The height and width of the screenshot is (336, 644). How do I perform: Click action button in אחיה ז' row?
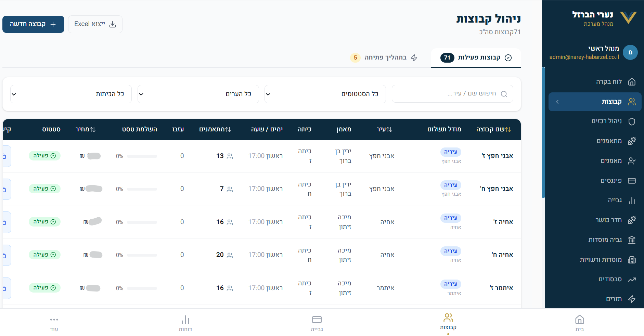coord(7,222)
